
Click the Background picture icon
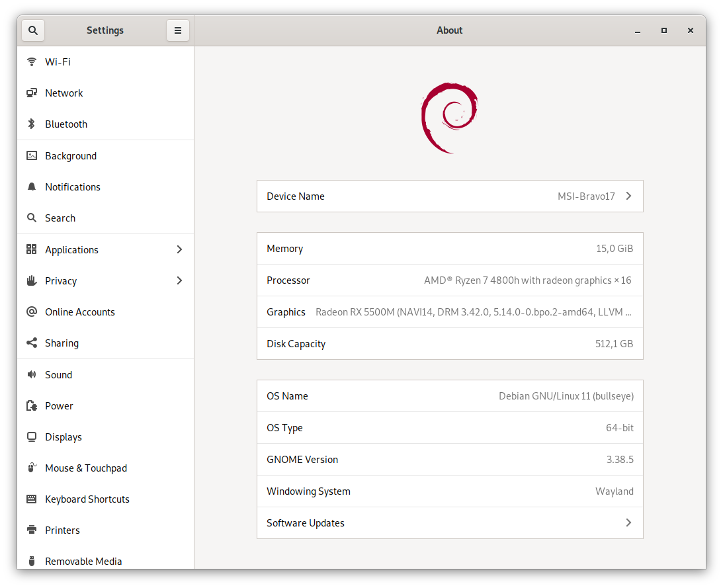31,156
